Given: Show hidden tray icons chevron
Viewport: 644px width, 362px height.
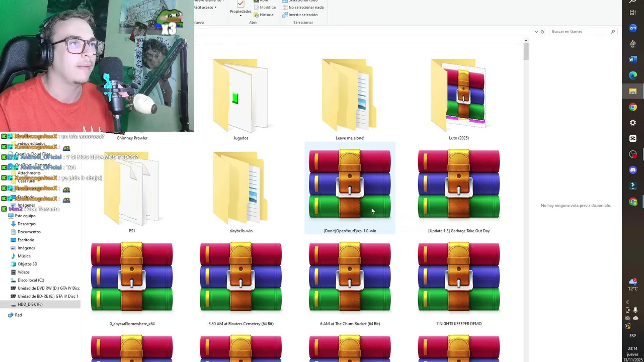Looking at the screenshot, I should [x=627, y=302].
